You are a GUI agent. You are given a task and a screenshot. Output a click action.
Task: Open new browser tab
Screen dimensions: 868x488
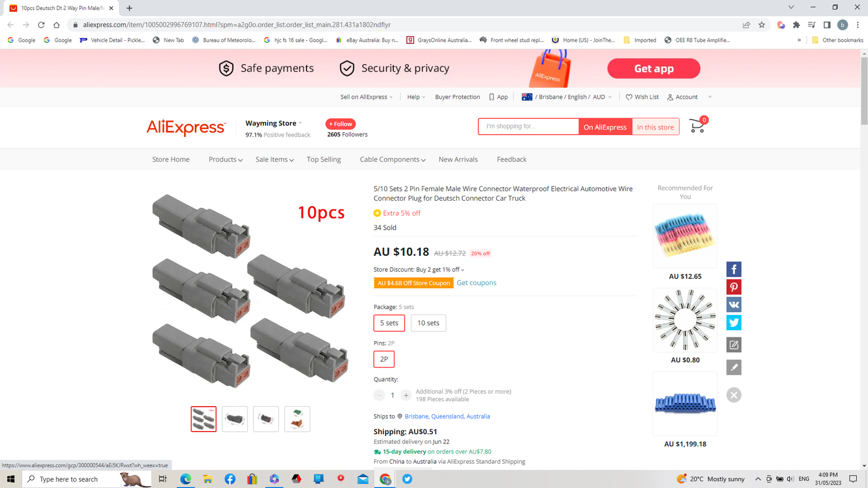tap(129, 8)
